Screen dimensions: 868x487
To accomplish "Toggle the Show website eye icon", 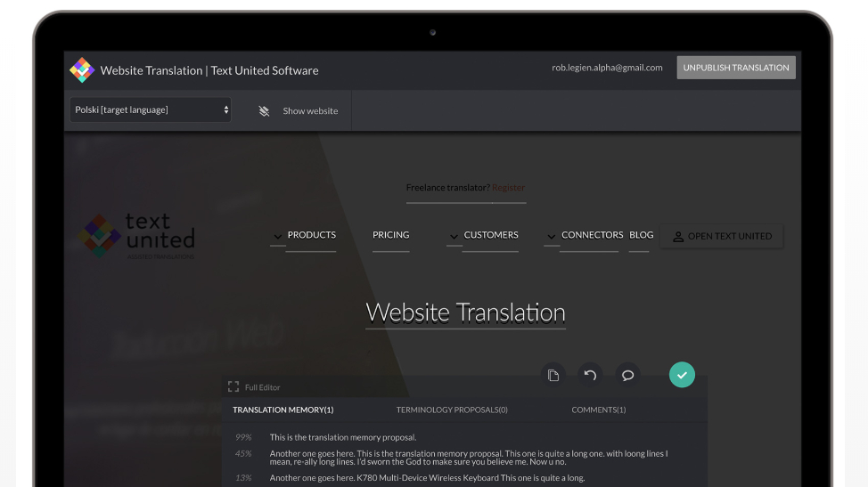I will click(x=264, y=111).
